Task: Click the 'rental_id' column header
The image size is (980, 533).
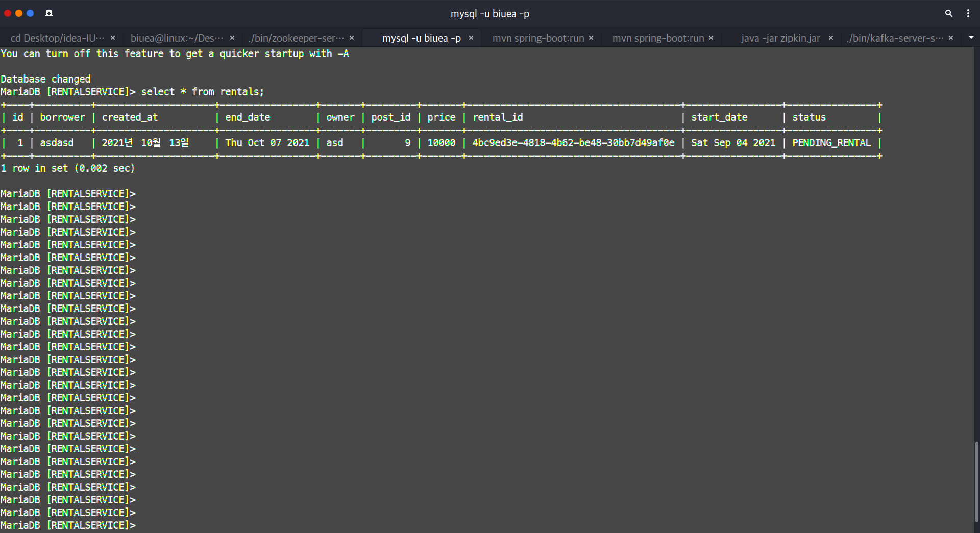Action: [x=498, y=117]
